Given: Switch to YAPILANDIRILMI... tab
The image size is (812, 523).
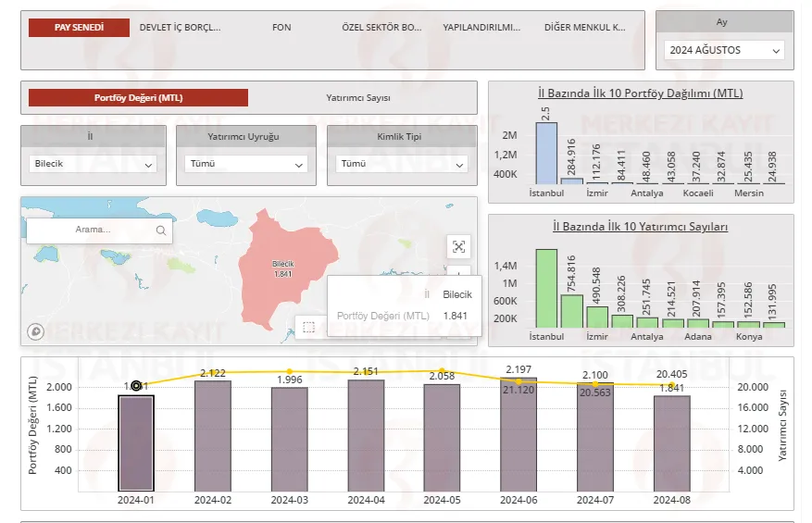Looking at the screenshot, I should coord(481,28).
